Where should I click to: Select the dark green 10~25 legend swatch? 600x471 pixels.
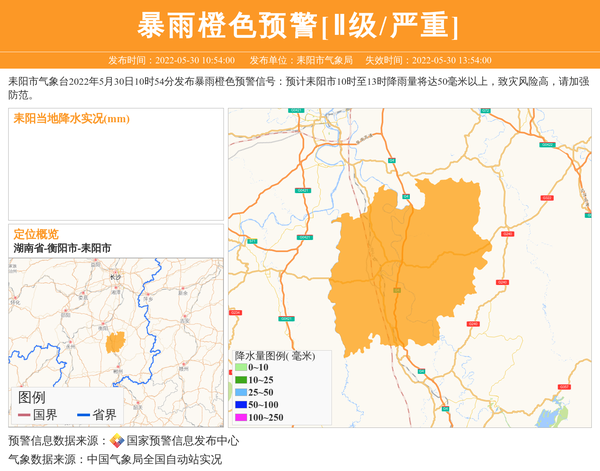pyautogui.click(x=241, y=380)
